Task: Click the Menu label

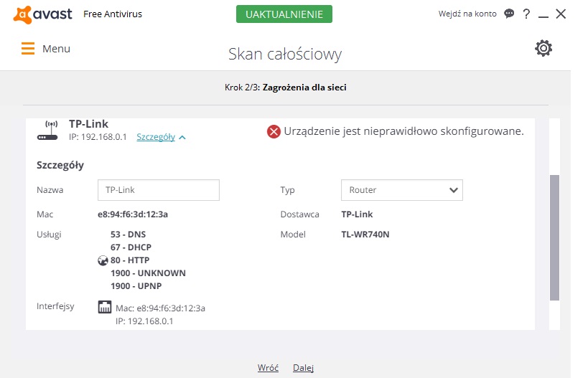Action: pyautogui.click(x=56, y=49)
